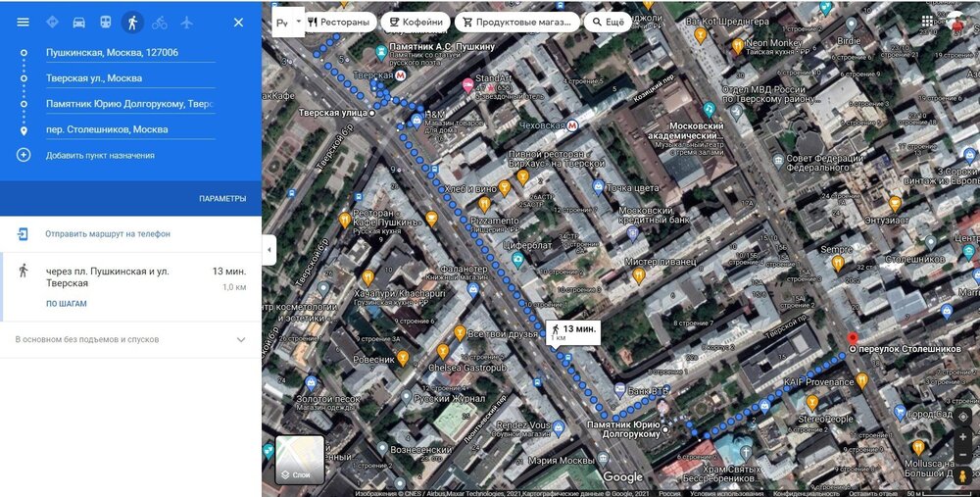This screenshot has height=497, width=980.
Task: Click the Циферблат photo marker
Action: coord(517,259)
